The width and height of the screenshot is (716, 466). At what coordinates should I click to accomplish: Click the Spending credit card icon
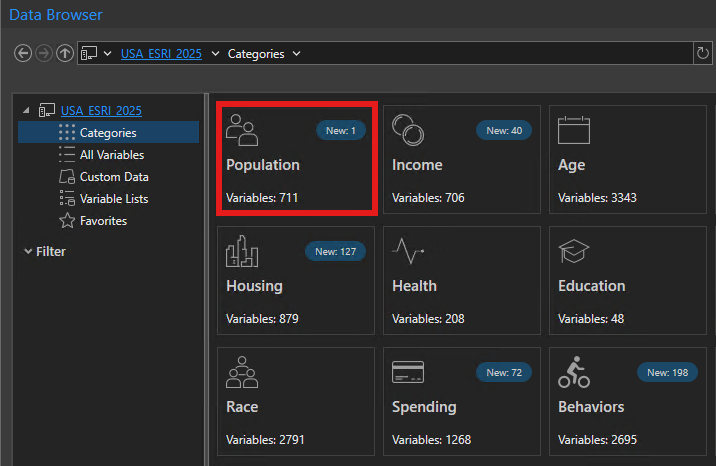coord(408,372)
